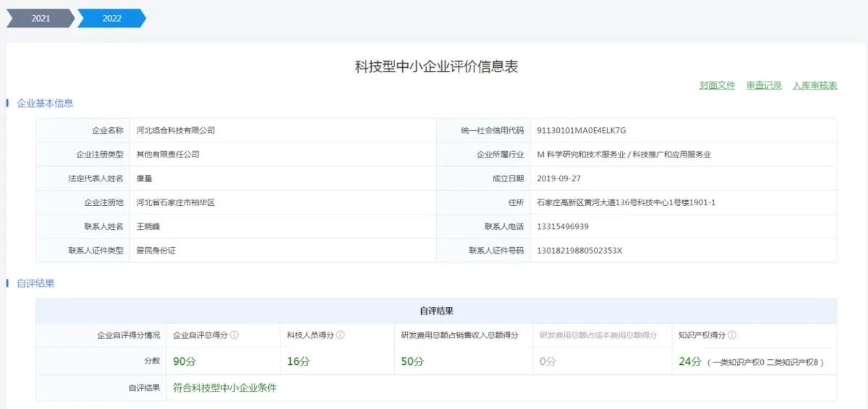Click info icon beside 科技人员得分
The height and width of the screenshot is (409, 868).
pos(341,335)
